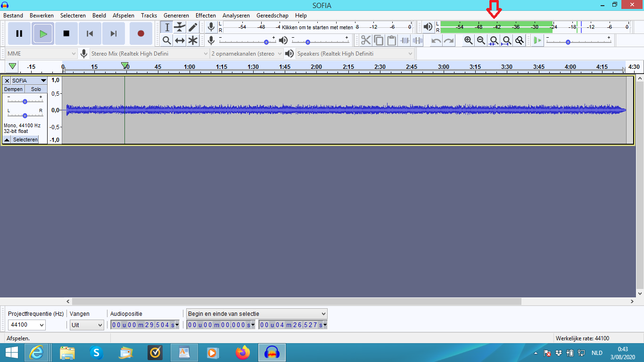The height and width of the screenshot is (362, 644).
Task: Select the Time Shift tool
Action: (180, 41)
